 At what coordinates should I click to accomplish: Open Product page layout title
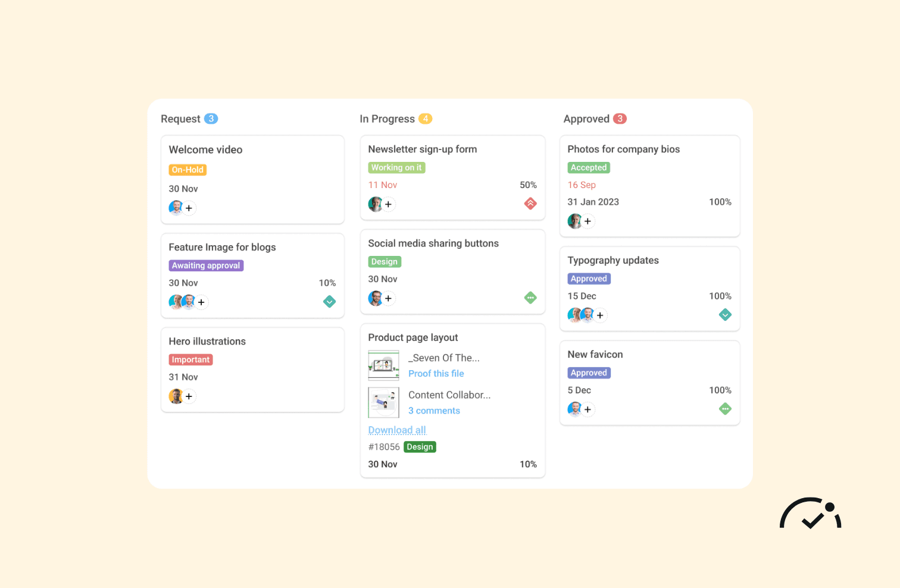412,337
